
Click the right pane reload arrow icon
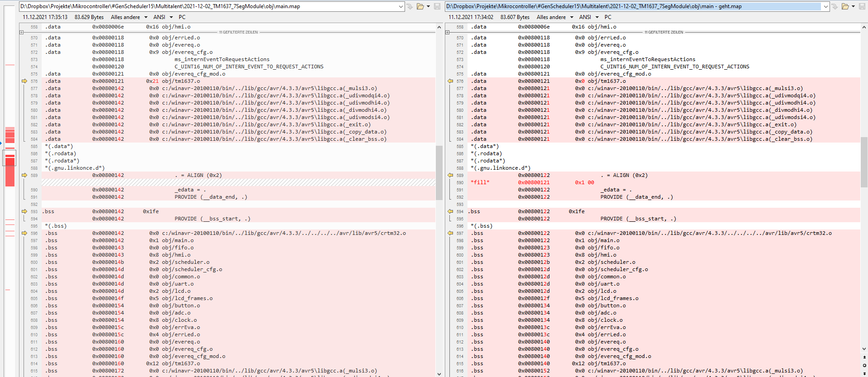(835, 6)
